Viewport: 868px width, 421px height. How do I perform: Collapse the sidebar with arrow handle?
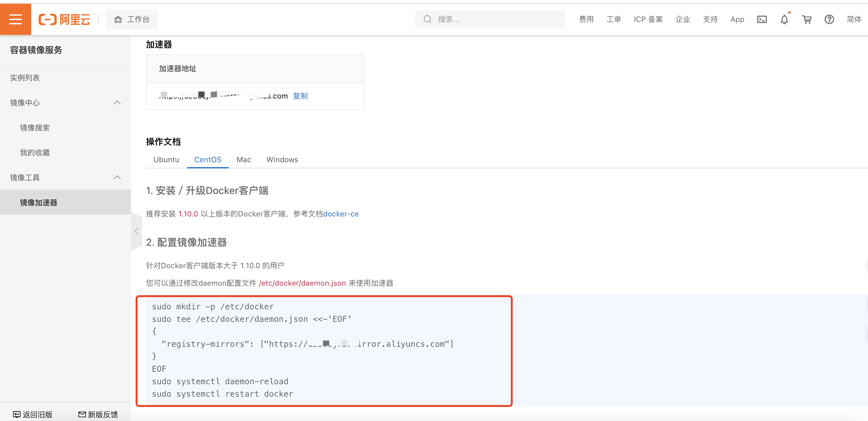click(137, 231)
